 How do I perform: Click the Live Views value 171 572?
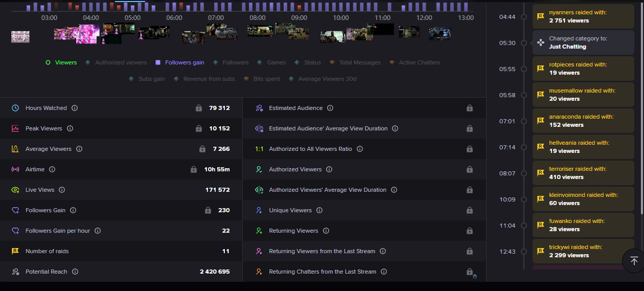point(218,190)
